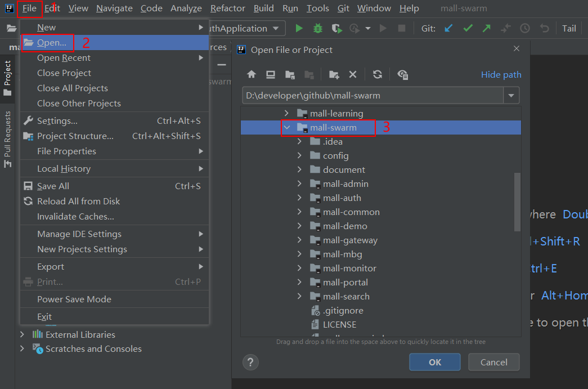Click Reload All from Disk
Image resolution: width=588 pixels, height=389 pixels.
[x=114, y=202]
